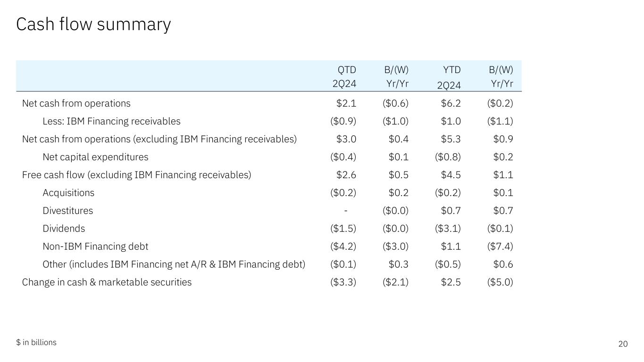Screen dimensions: 644x362
Task: Click the ($7.4) Non-IBM Financing debt value
Action: pyautogui.click(x=500, y=247)
